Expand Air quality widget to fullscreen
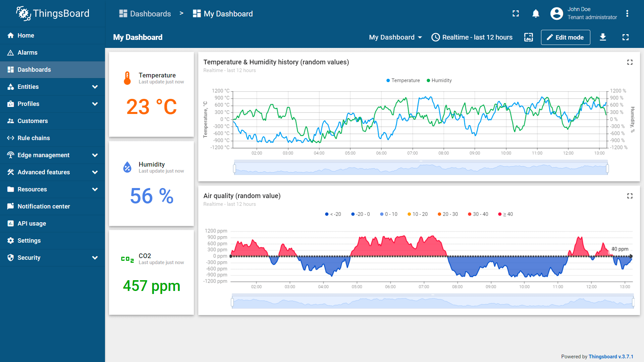 [630, 196]
